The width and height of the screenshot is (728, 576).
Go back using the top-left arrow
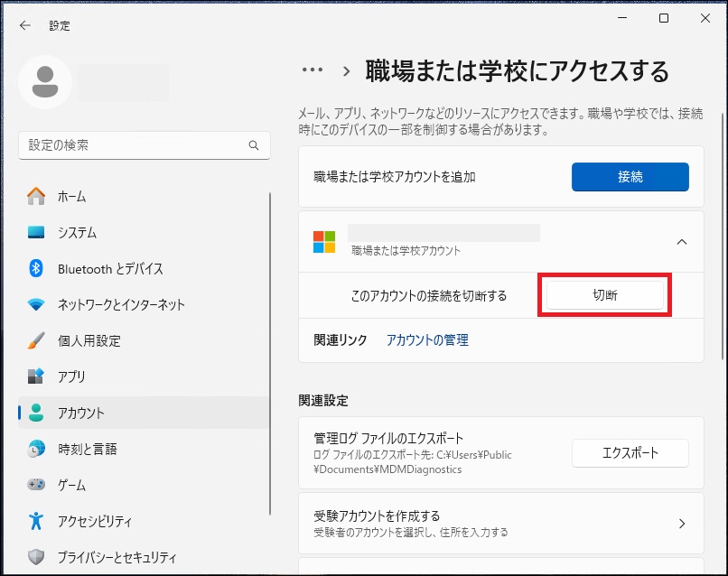point(24,26)
